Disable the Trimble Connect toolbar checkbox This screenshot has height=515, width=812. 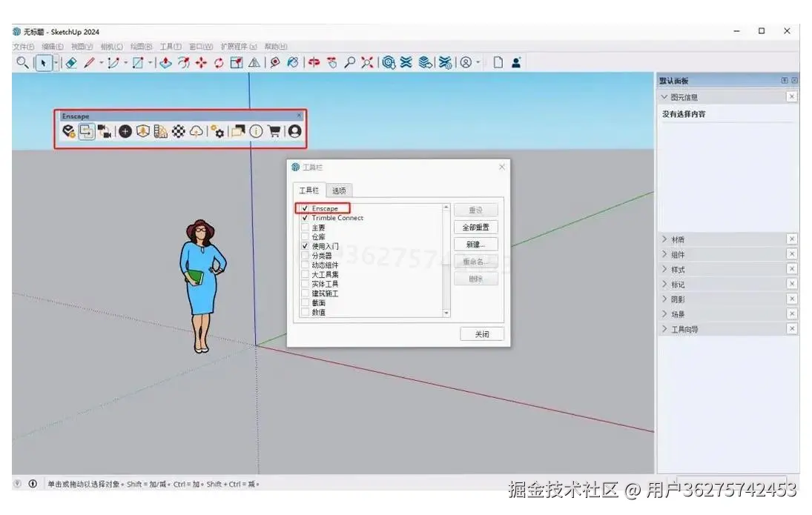tap(304, 218)
